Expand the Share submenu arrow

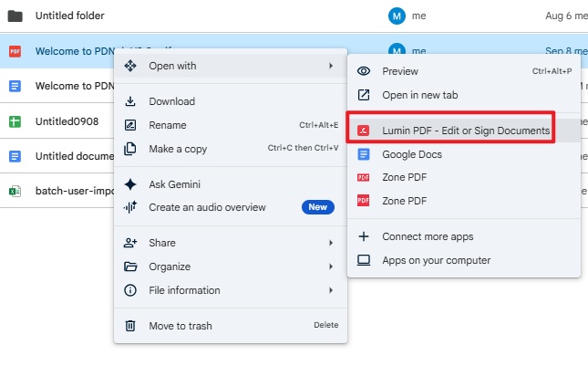pyautogui.click(x=331, y=243)
